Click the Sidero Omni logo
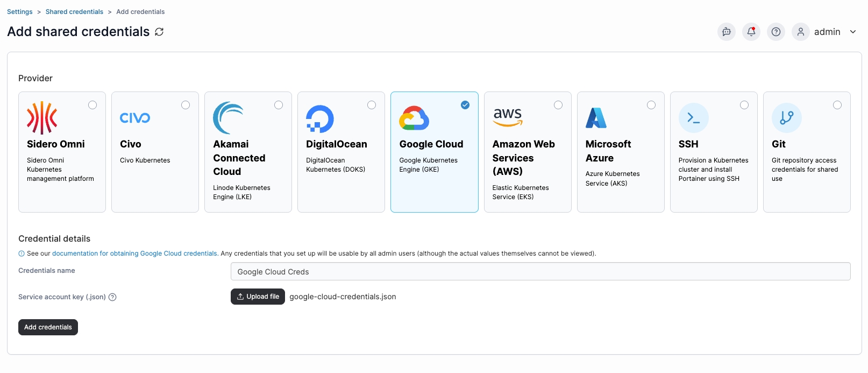The height and width of the screenshot is (373, 868). pyautogui.click(x=42, y=118)
